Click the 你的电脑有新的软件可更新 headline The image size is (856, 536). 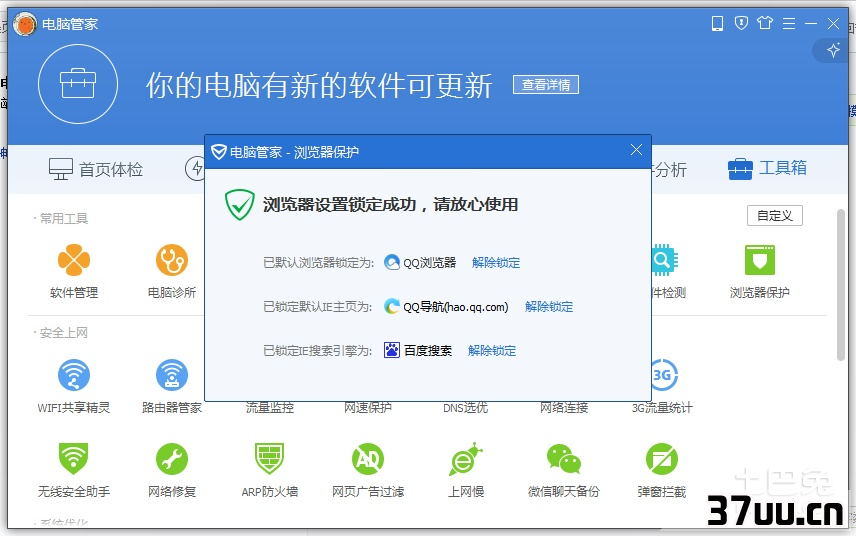coord(319,86)
